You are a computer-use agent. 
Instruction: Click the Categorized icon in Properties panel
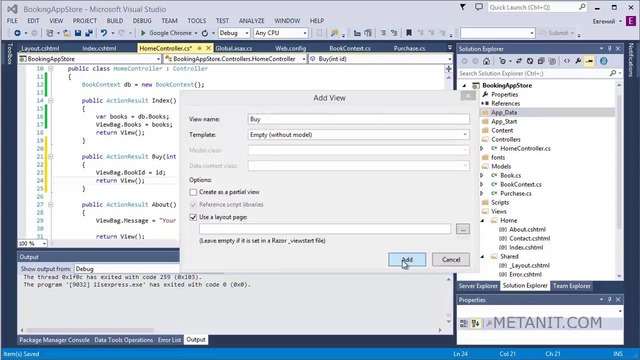click(464, 324)
